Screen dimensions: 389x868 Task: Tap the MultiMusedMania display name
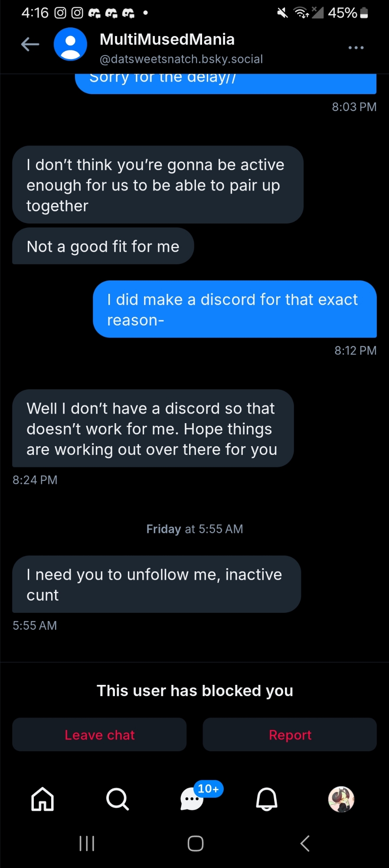167,39
